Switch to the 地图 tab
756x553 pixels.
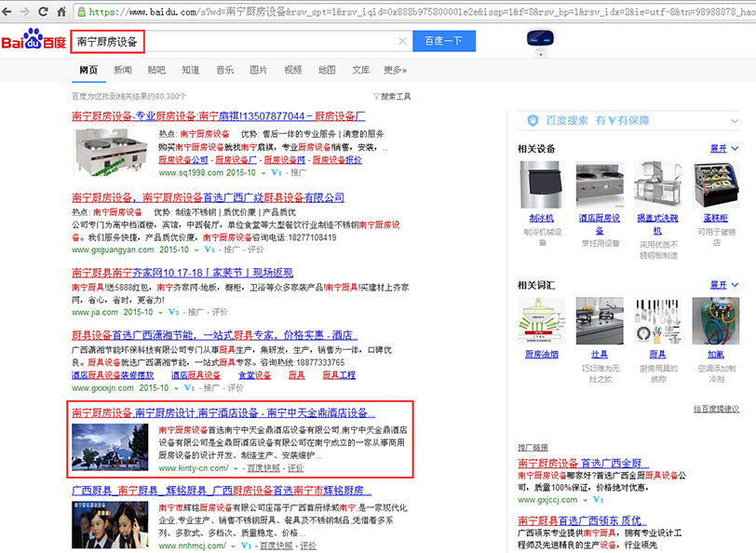tap(327, 70)
